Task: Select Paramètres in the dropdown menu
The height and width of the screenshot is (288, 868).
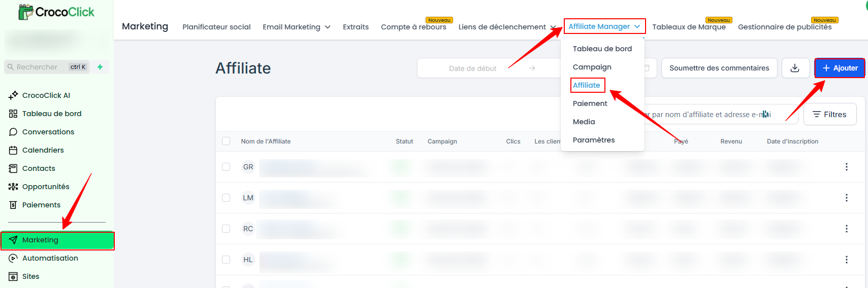Action: (x=594, y=140)
